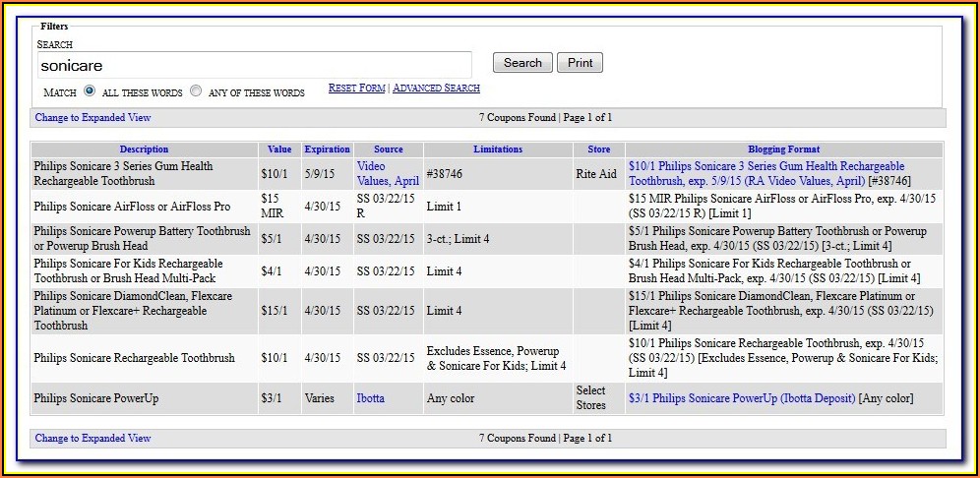Open '$10/1 Philips Sonicare 3 Series' blogging link

click(766, 174)
